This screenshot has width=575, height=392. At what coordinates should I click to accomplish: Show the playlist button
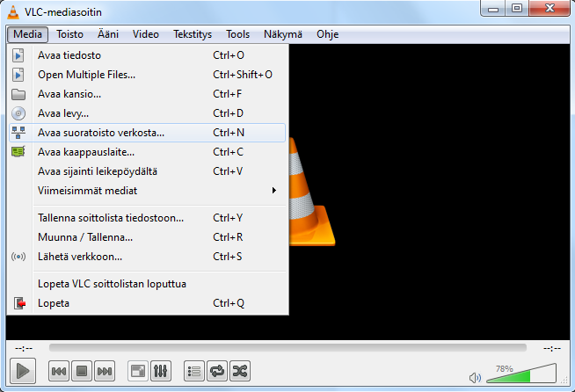click(x=194, y=371)
